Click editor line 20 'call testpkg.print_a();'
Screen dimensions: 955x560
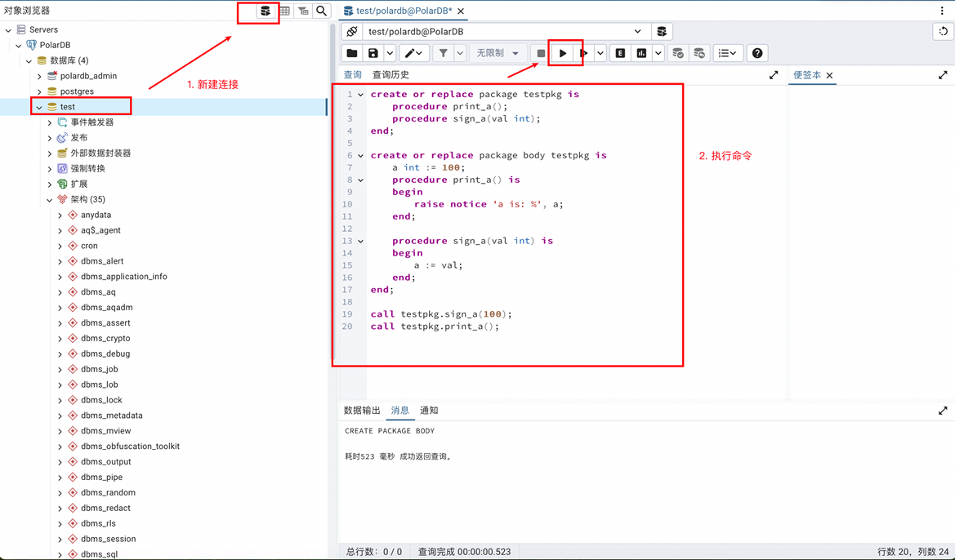coord(435,327)
